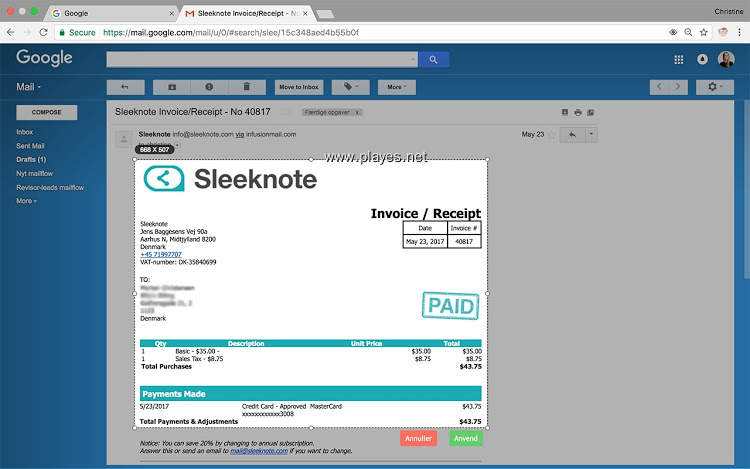This screenshot has height=469, width=750.
Task: Bookmark this page with the star
Action: pyautogui.click(x=704, y=32)
